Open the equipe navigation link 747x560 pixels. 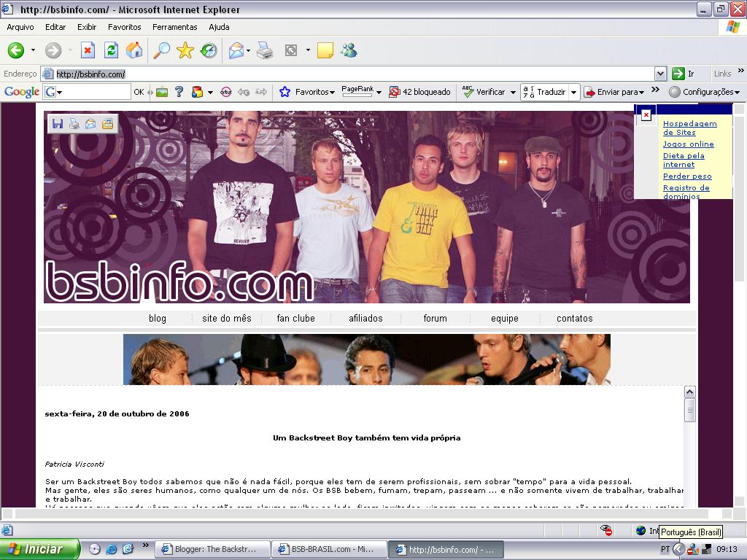(505, 318)
